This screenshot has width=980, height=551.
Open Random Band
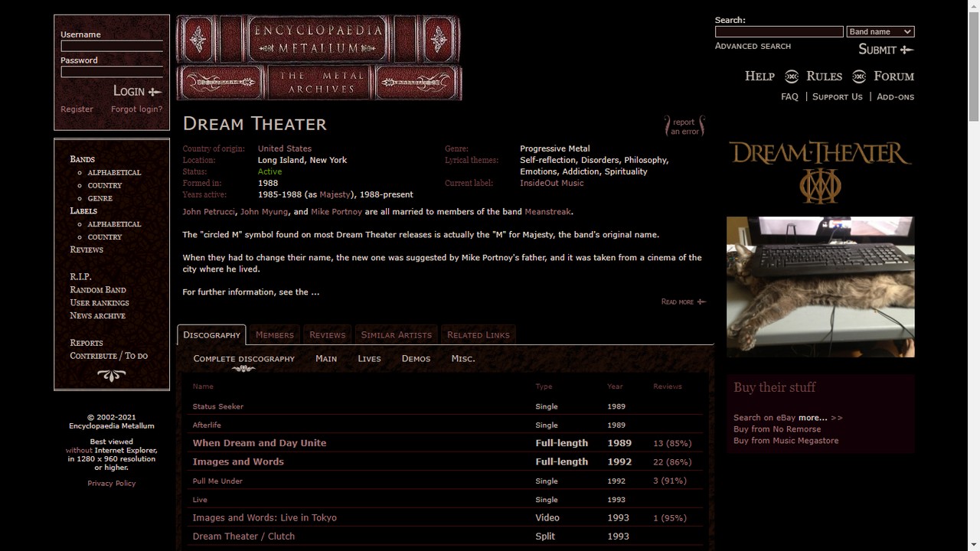tap(98, 289)
